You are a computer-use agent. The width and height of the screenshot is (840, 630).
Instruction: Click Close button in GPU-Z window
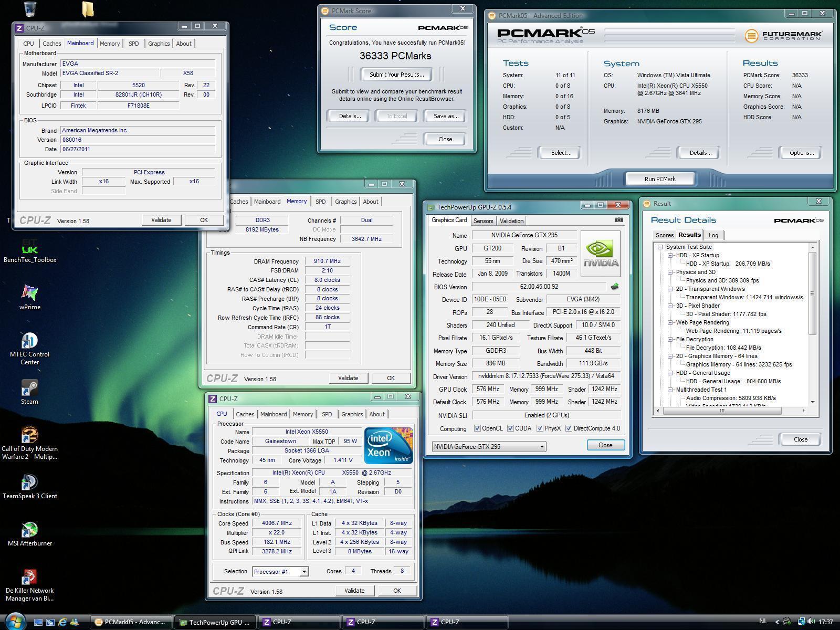(x=605, y=445)
